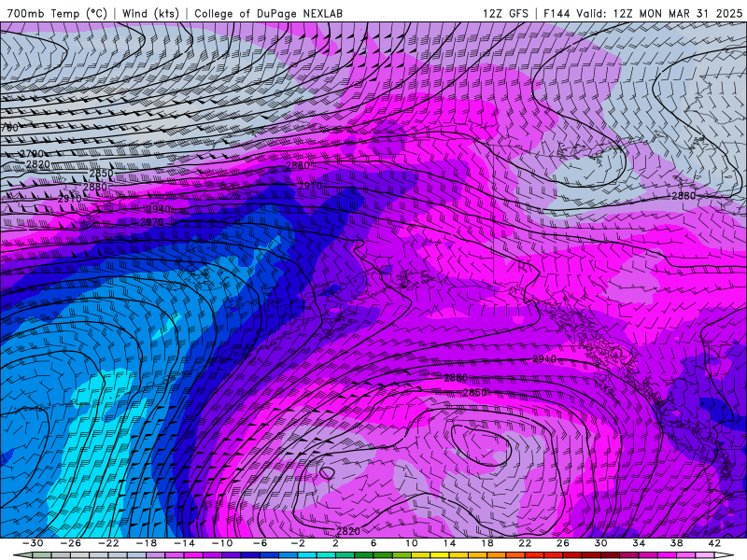Screen dimensions: 747x560
Task: Click the "-26" color scale value
Action: [x=71, y=543]
